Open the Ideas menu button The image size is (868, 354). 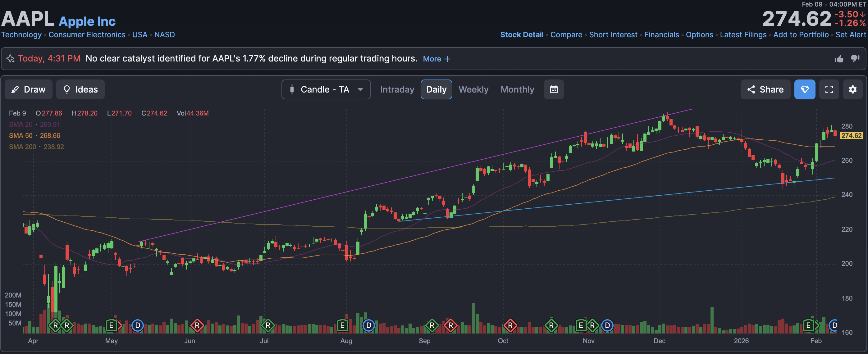tap(80, 89)
